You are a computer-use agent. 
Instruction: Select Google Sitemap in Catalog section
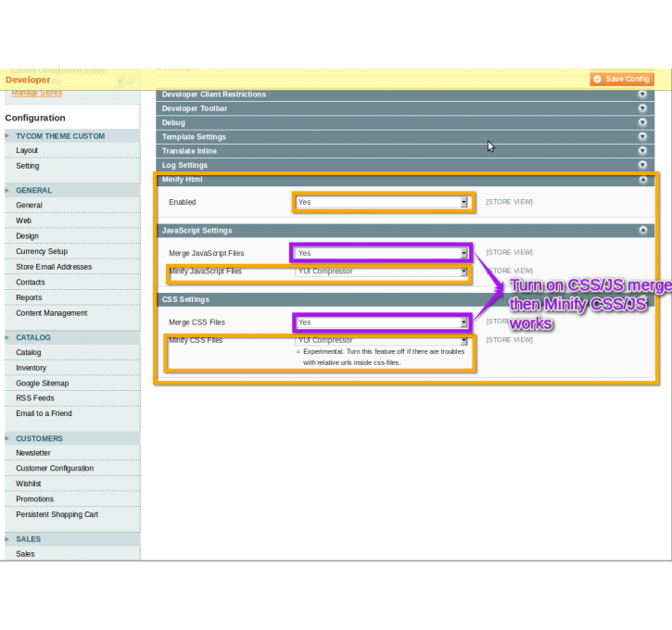[x=43, y=383]
